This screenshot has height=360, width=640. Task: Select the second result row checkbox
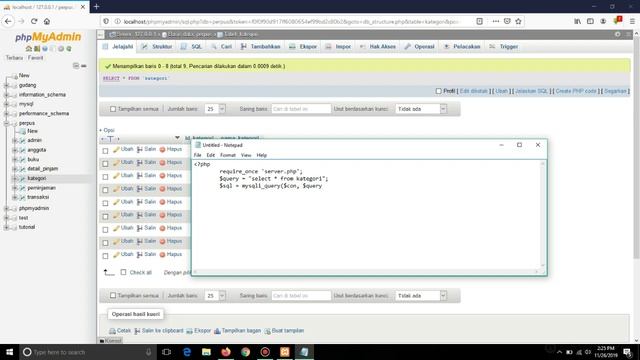tap(105, 164)
